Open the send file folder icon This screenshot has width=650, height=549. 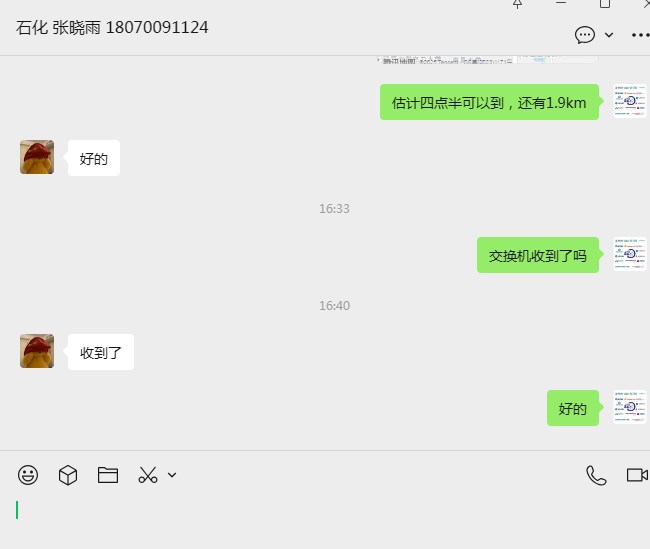point(108,475)
